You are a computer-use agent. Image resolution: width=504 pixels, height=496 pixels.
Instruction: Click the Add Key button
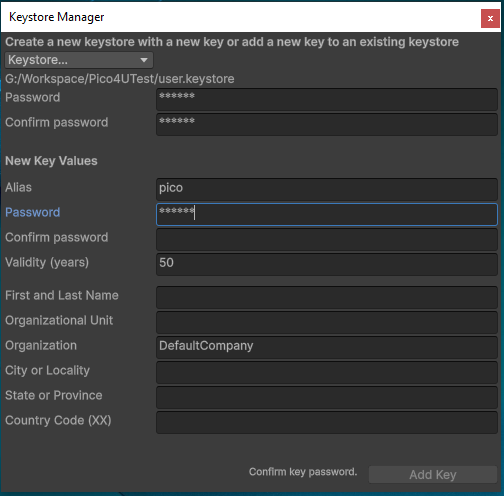[433, 474]
